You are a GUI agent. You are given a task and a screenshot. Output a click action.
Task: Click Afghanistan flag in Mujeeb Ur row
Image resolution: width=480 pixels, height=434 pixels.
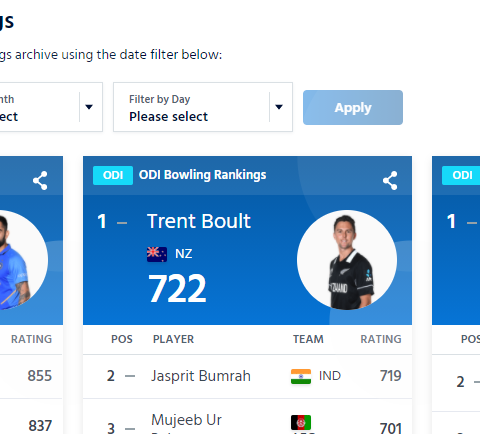point(301,422)
